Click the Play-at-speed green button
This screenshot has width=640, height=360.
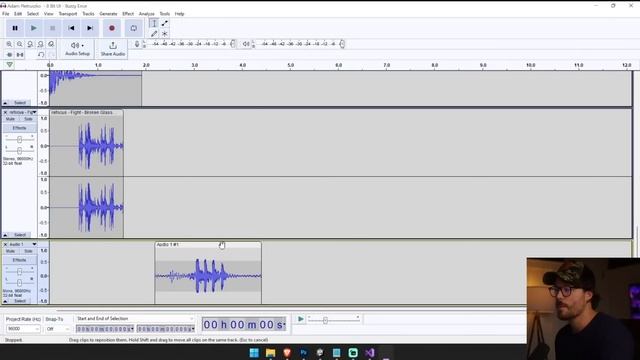300,319
